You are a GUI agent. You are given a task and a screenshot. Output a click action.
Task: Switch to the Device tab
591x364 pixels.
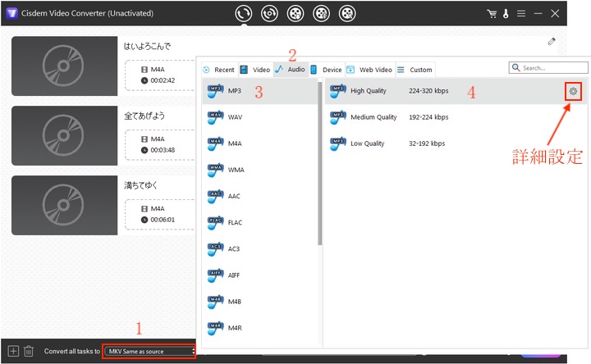(327, 70)
